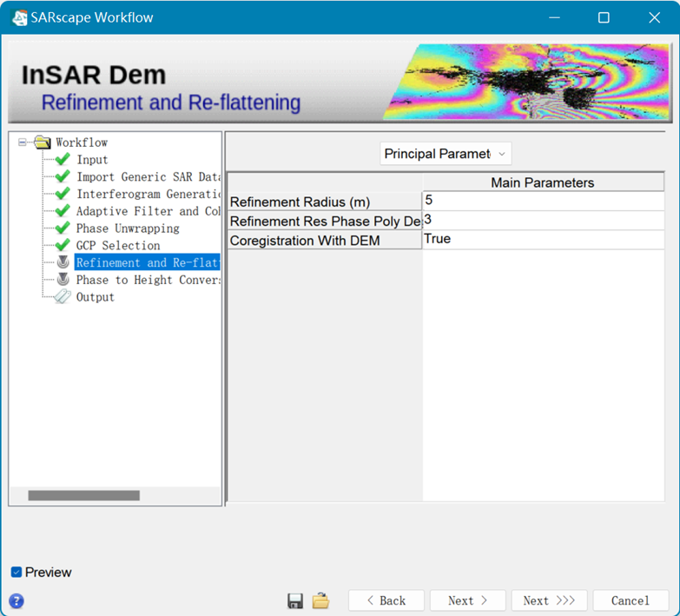The height and width of the screenshot is (616, 680).
Task: Select Interferogram Generation step
Action: click(149, 194)
